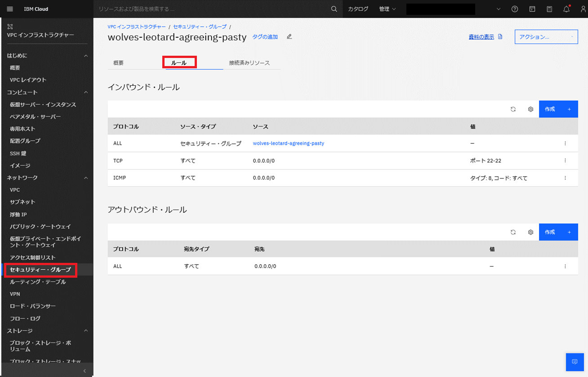Select ベアメタル・サーバー in sidebar
Screen dimensions: 588x377
tap(36, 117)
